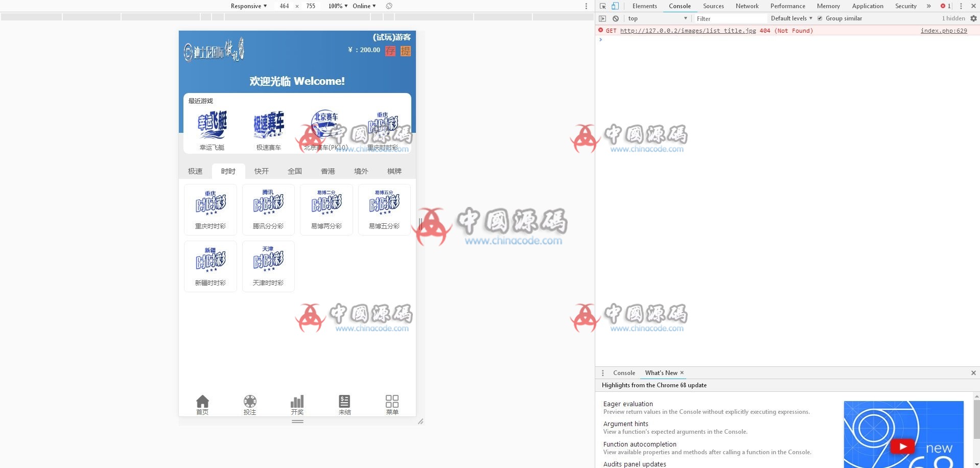Click the site logo in header
980x468 pixels.
point(214,50)
